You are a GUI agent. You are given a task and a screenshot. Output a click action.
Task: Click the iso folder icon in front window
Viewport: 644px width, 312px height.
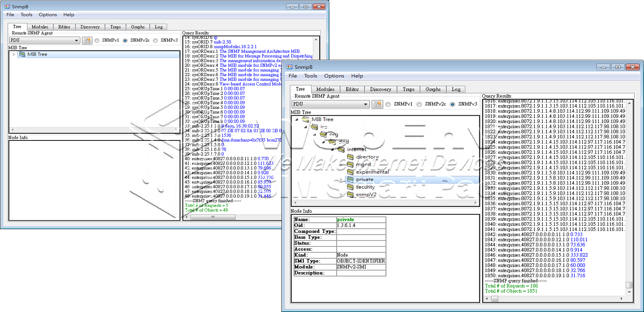[314, 127]
